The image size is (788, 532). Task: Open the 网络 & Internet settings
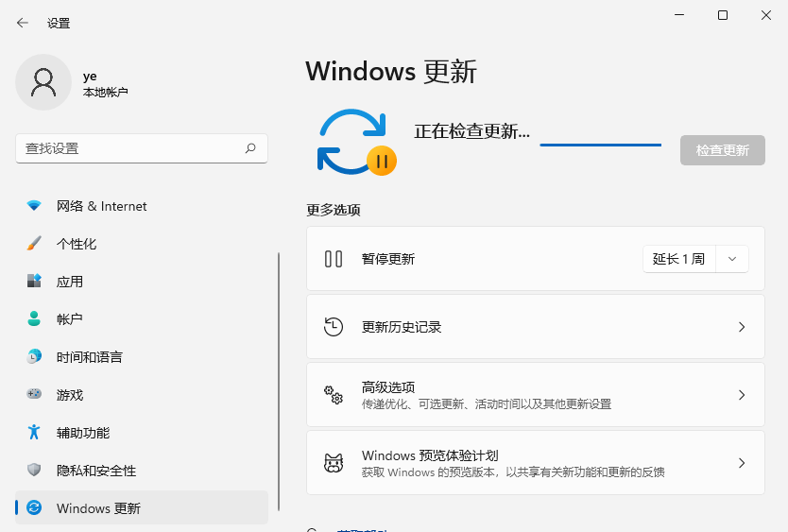tap(142, 206)
